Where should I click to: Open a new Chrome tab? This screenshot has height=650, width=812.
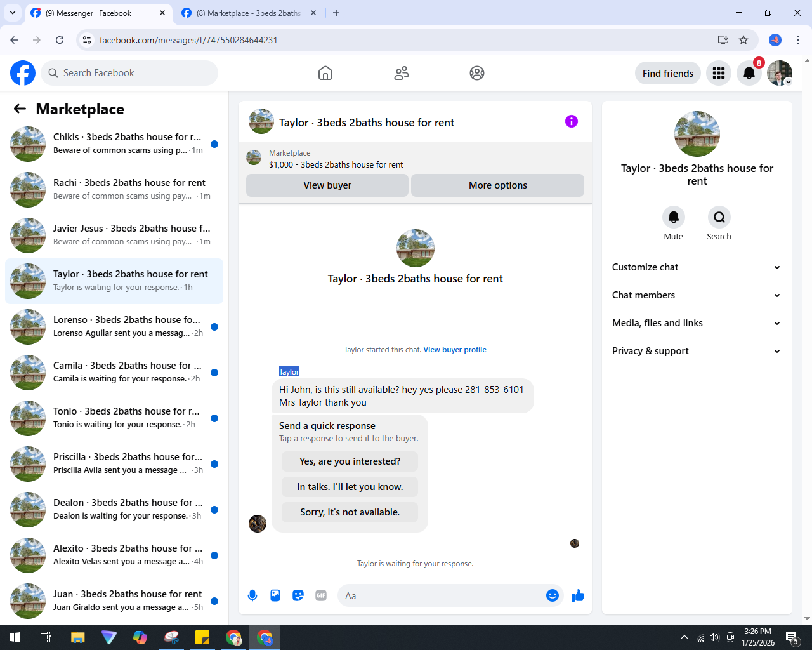tap(336, 13)
